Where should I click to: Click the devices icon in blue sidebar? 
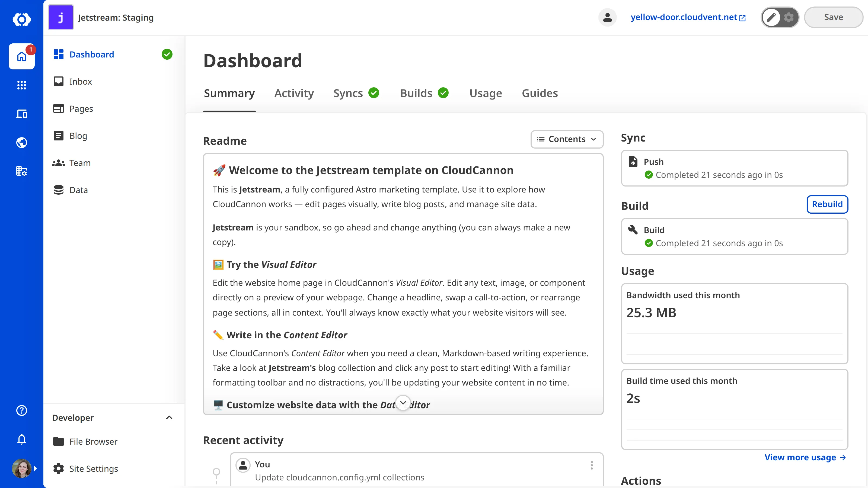tap(22, 114)
